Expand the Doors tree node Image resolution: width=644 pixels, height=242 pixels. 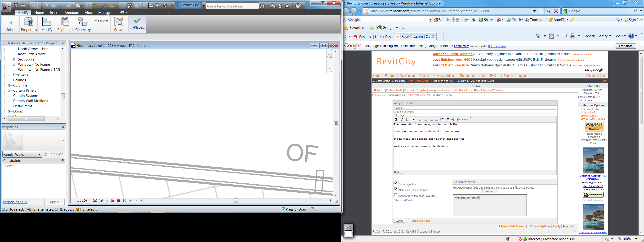(9, 111)
